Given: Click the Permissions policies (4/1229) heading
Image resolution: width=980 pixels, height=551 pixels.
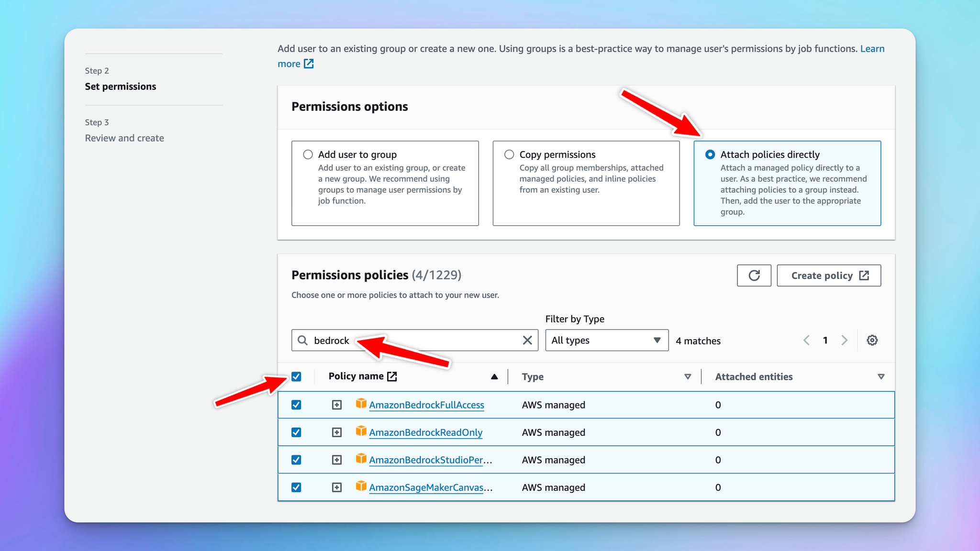Looking at the screenshot, I should [x=377, y=275].
